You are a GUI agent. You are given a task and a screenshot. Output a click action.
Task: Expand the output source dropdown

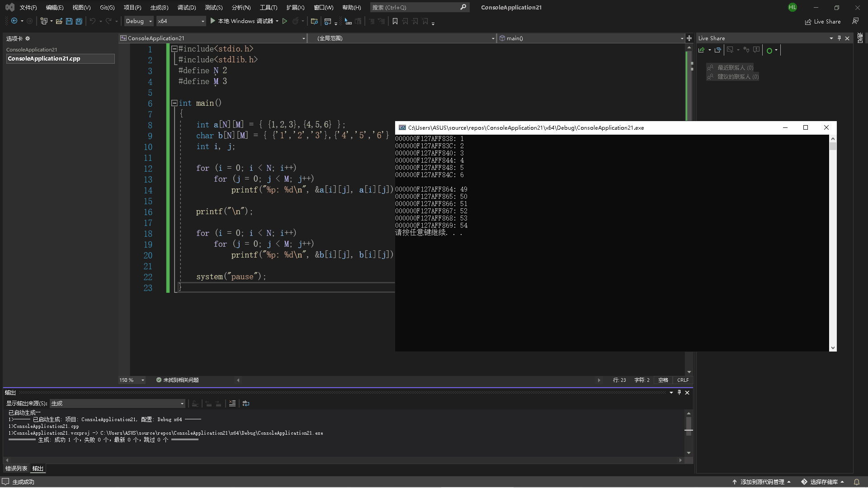(x=182, y=404)
